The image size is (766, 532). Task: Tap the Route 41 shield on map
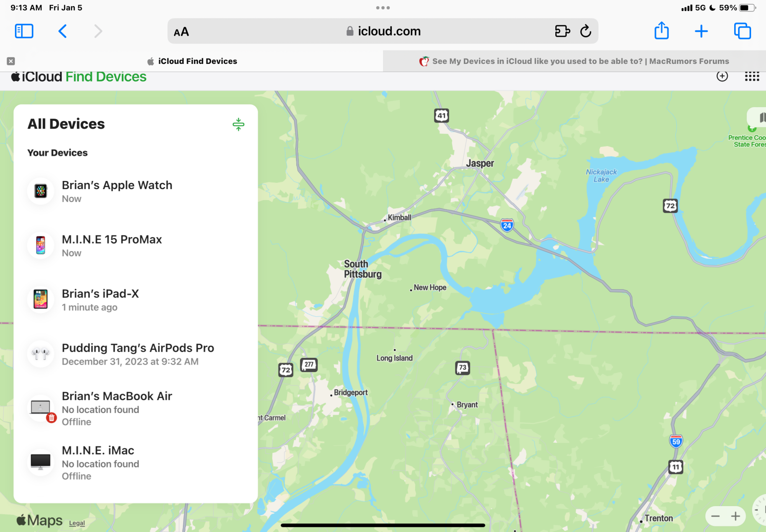[442, 116]
